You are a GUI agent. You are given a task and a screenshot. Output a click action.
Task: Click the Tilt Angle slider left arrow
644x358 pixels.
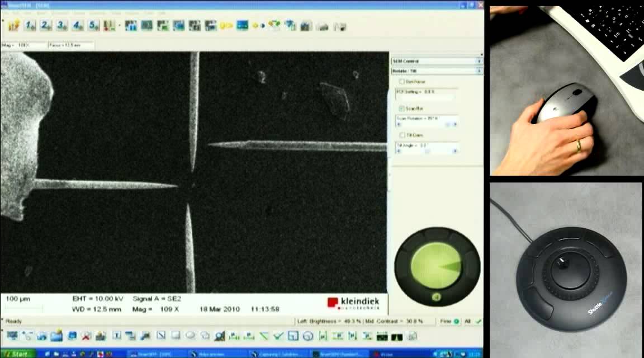pos(399,151)
